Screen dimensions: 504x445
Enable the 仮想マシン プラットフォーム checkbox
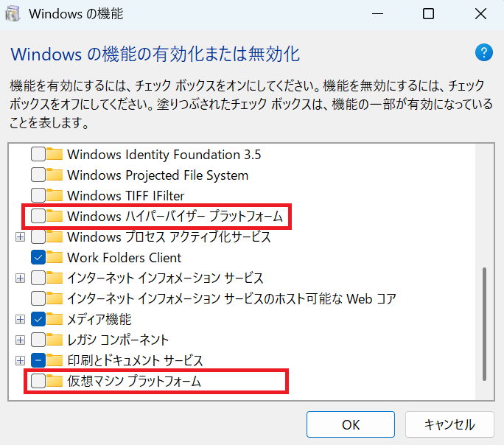click(38, 382)
